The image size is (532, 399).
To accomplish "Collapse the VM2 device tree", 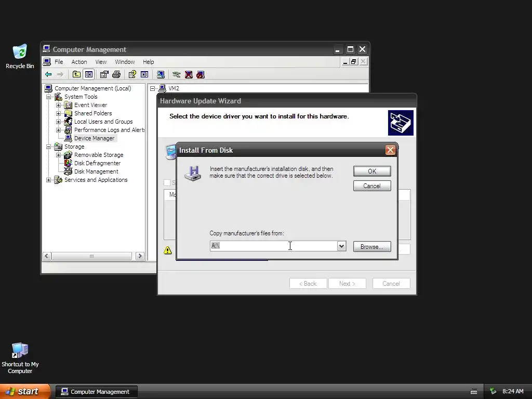I will pyautogui.click(x=152, y=88).
